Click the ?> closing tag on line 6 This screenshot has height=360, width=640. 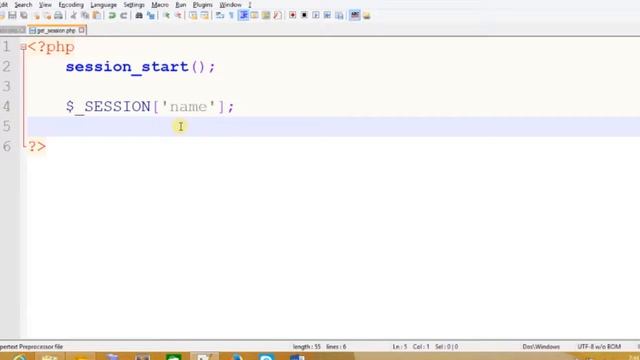point(37,146)
